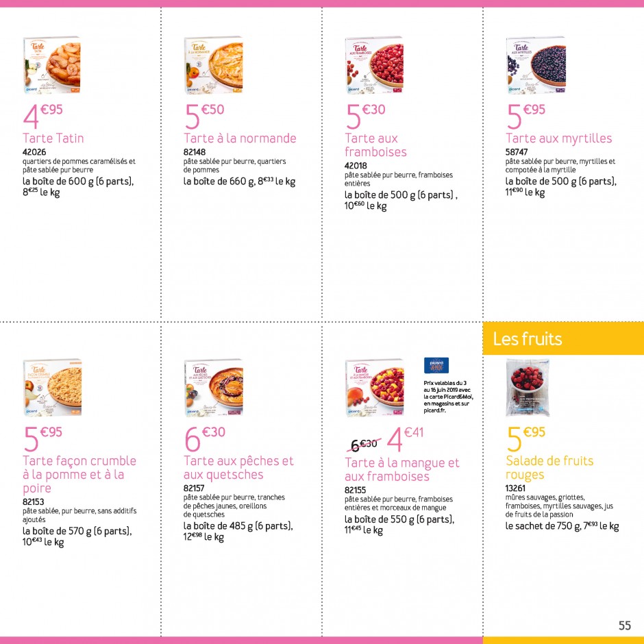Click product code 82157
The height and width of the screenshot is (644, 644).
point(194,488)
